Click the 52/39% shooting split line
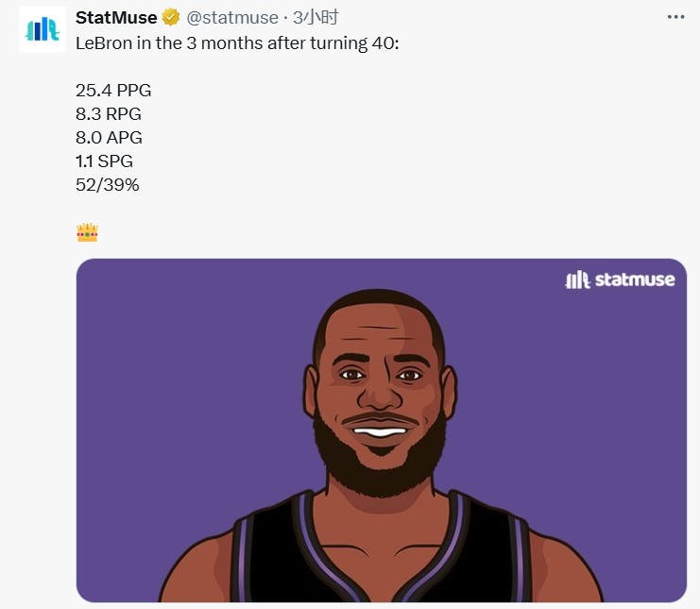 (108, 185)
